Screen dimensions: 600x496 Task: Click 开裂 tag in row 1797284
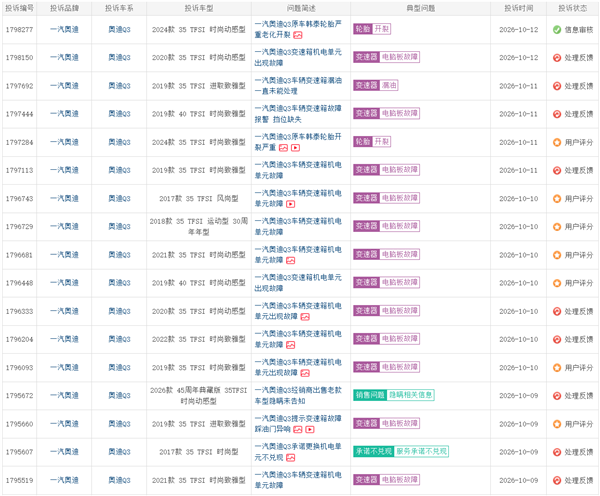(x=382, y=142)
